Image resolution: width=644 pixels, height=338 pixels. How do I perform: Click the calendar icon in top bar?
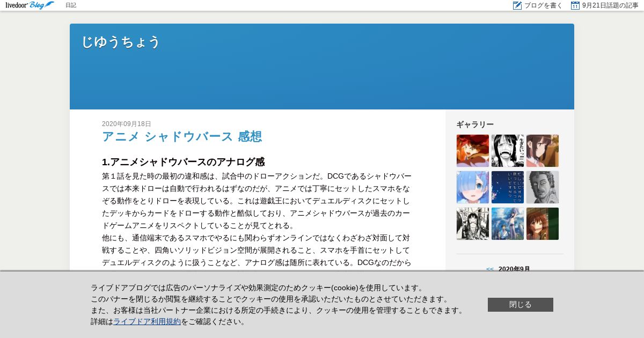click(x=575, y=5)
